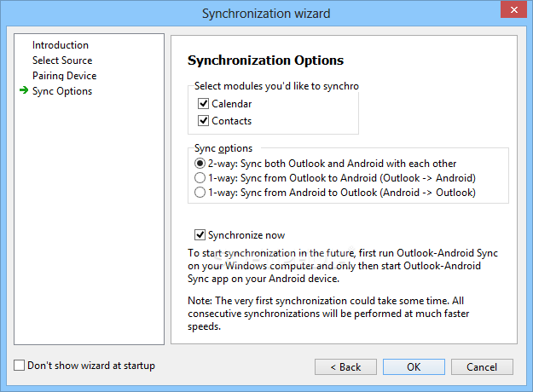The image size is (533, 392).
Task: Click the Synchronization wizard title bar
Action: [266, 14]
